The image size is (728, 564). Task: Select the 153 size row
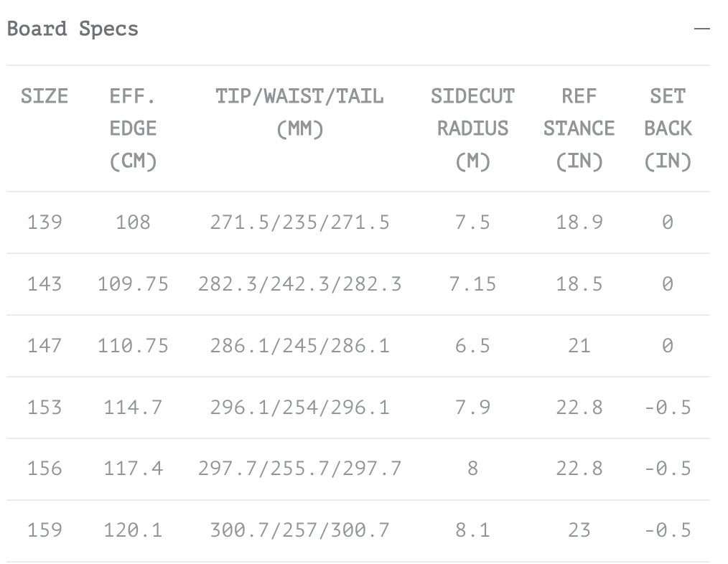[x=45, y=408]
